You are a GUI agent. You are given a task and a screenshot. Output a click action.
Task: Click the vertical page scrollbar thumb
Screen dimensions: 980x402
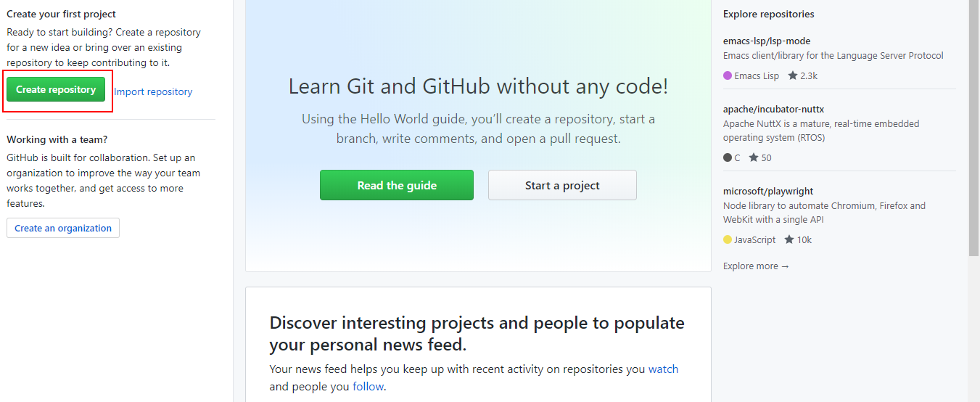pyautogui.click(x=973, y=127)
